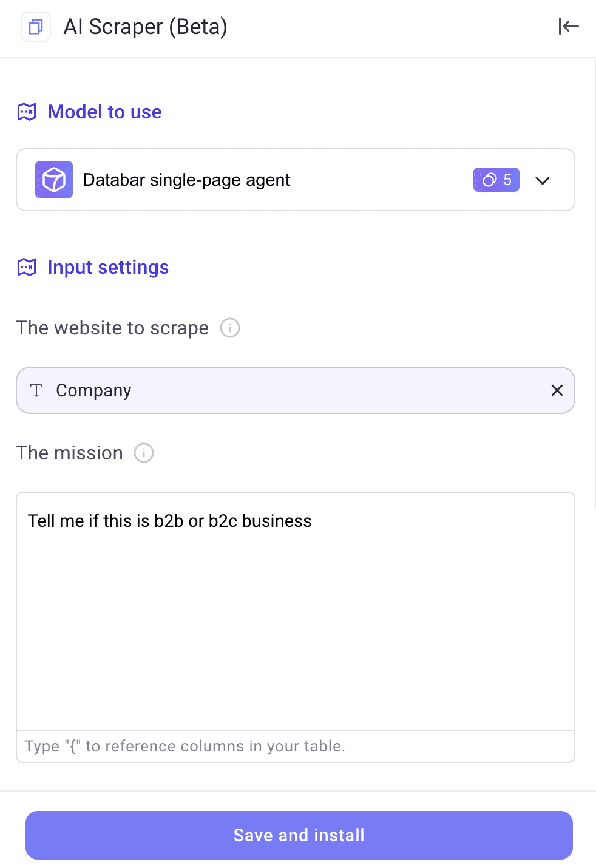Screen dimensions: 596x868
Task: Click the text type icon in Company field
Action: 36,390
